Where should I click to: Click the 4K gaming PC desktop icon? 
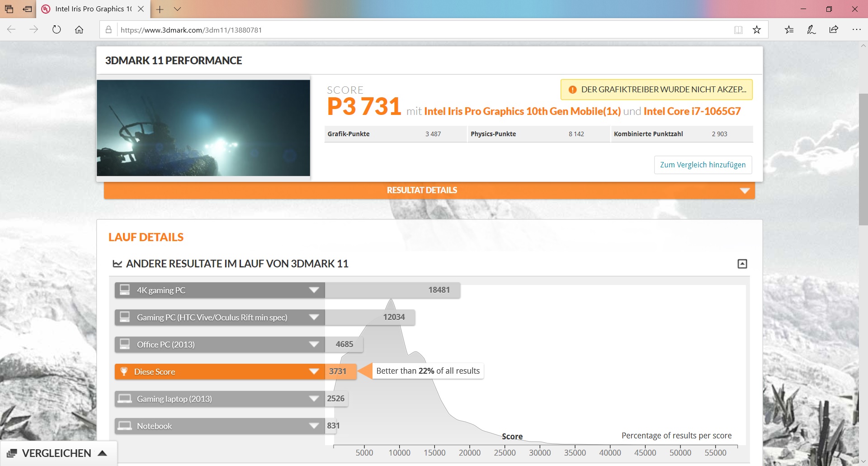pos(125,290)
